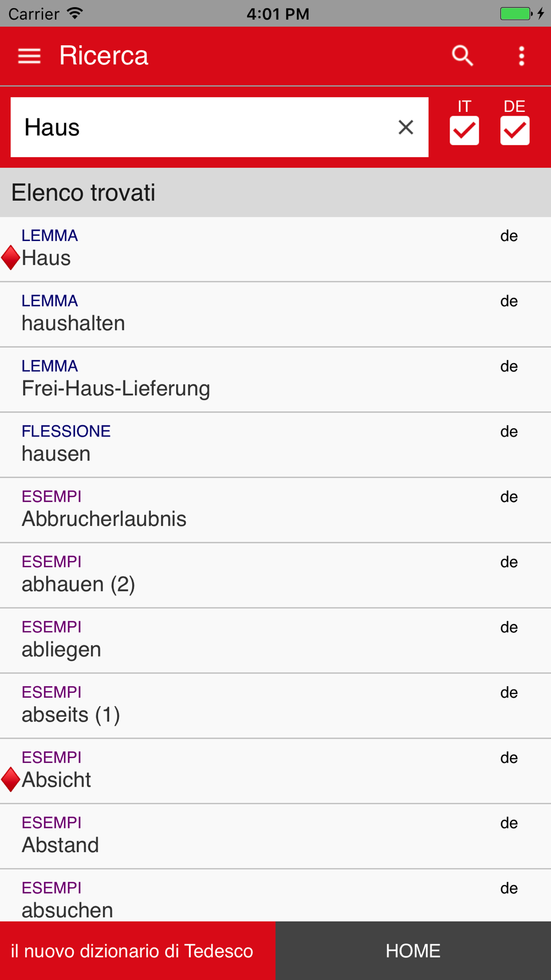Click the red diamond beside Absicht
The height and width of the screenshot is (980, 551).
(x=11, y=779)
